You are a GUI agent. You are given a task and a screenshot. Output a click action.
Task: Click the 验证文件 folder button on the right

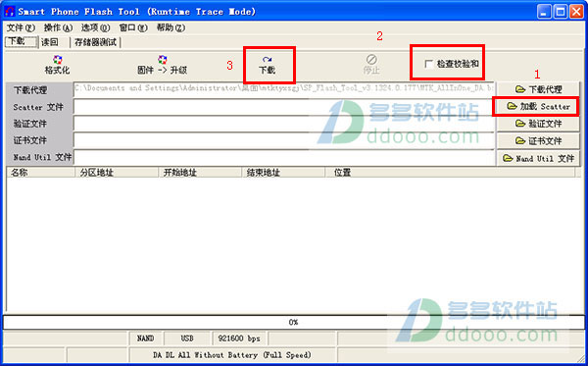(x=538, y=124)
